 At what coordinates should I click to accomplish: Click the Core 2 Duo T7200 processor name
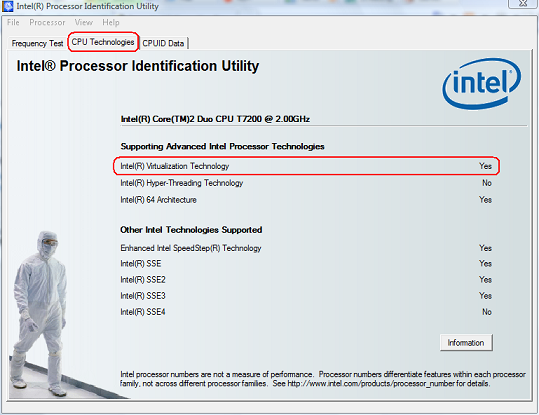(x=215, y=119)
